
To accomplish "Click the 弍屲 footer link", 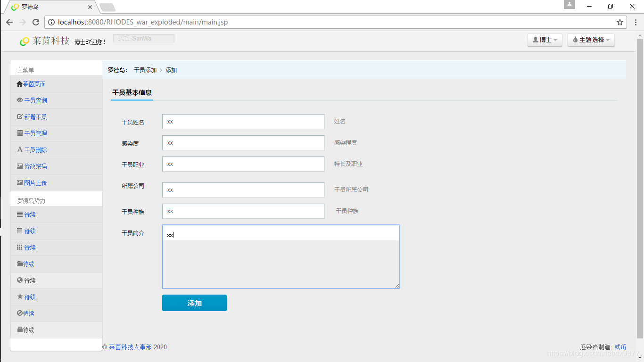I will 620,347.
